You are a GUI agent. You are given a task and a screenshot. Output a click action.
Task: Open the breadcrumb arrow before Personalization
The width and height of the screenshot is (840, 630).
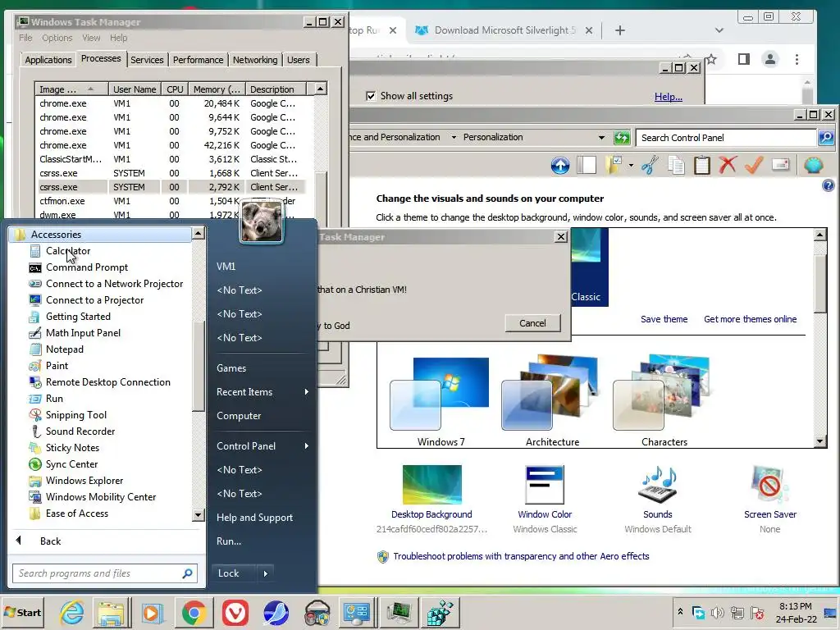(x=454, y=138)
